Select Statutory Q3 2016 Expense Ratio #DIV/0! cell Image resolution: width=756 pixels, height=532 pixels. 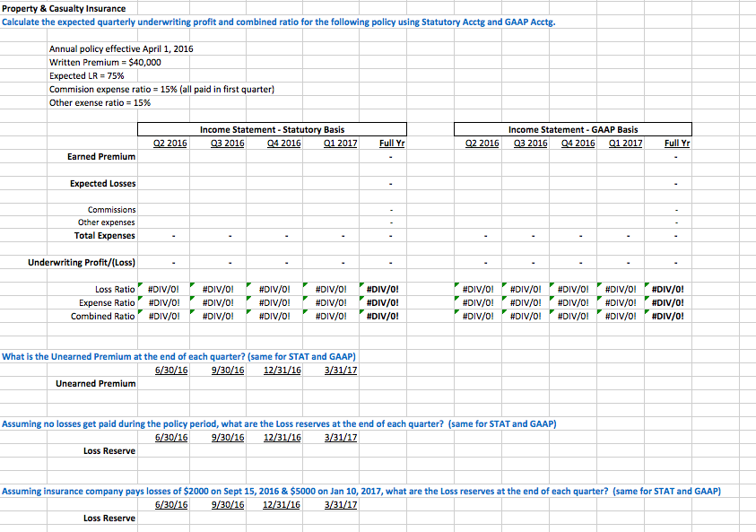pos(218,303)
